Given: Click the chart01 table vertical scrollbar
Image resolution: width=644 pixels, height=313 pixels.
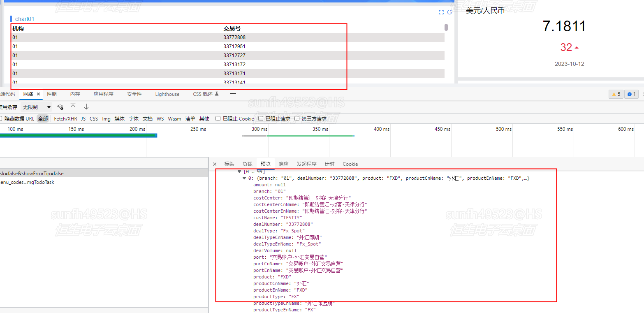Looking at the screenshot, I should (446, 28).
